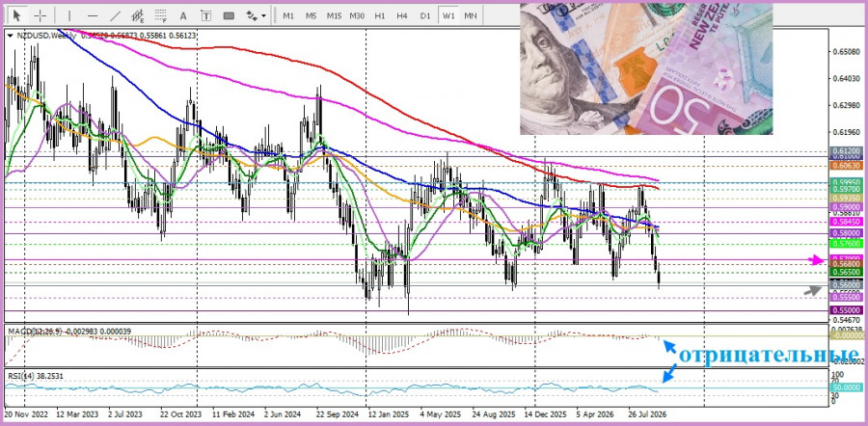
Task: Click the 2 Jun 2024 date label
Action: point(283,413)
